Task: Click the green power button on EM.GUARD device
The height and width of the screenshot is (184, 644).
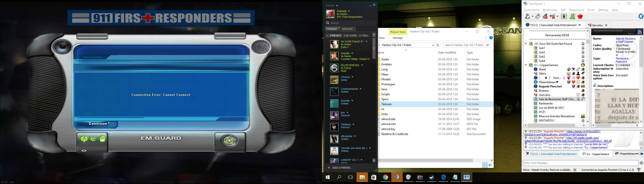Action: (x=229, y=141)
